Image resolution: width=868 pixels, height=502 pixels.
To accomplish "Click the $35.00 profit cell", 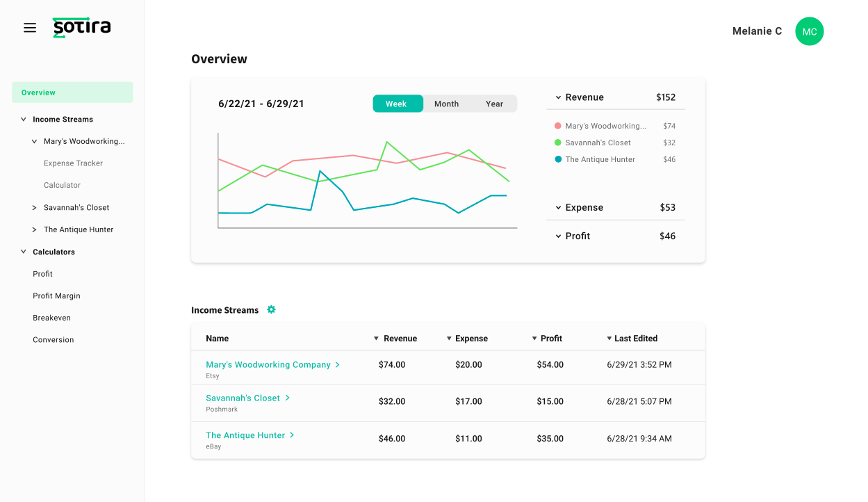I will click(550, 439).
